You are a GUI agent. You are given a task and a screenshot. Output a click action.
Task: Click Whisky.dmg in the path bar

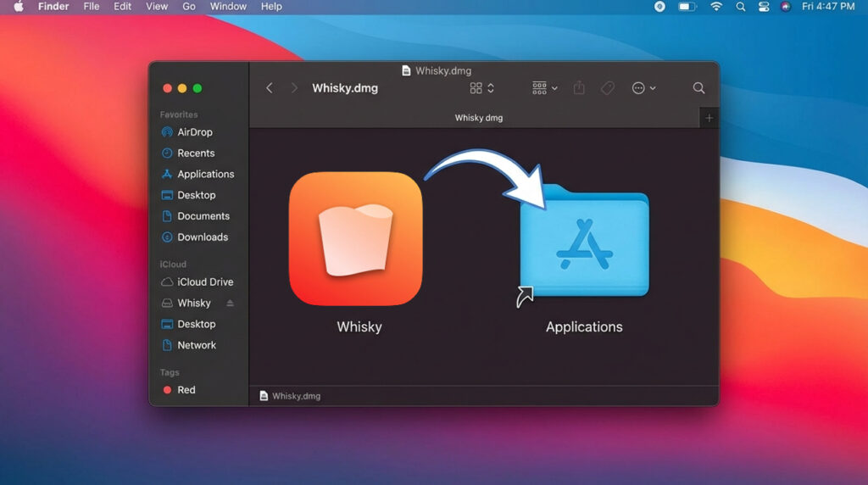point(295,396)
